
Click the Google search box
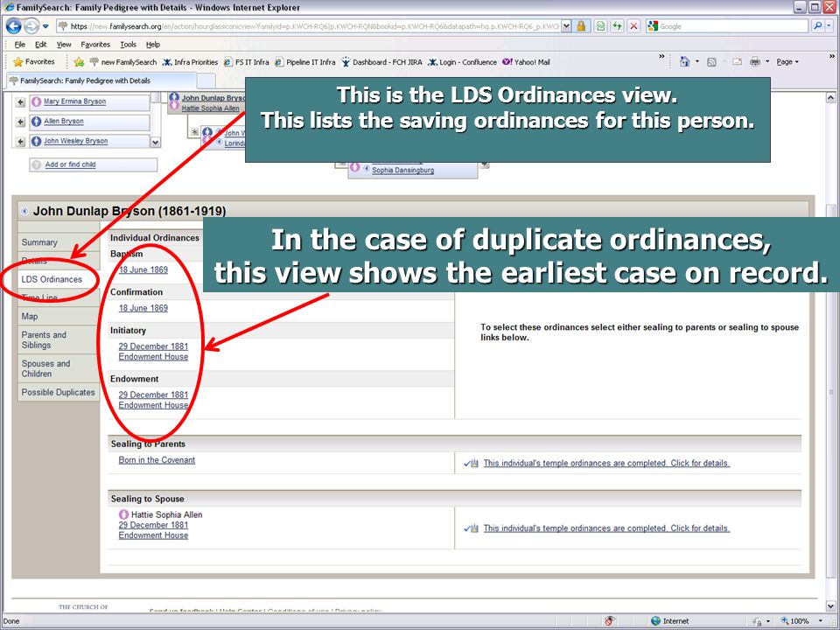click(727, 26)
